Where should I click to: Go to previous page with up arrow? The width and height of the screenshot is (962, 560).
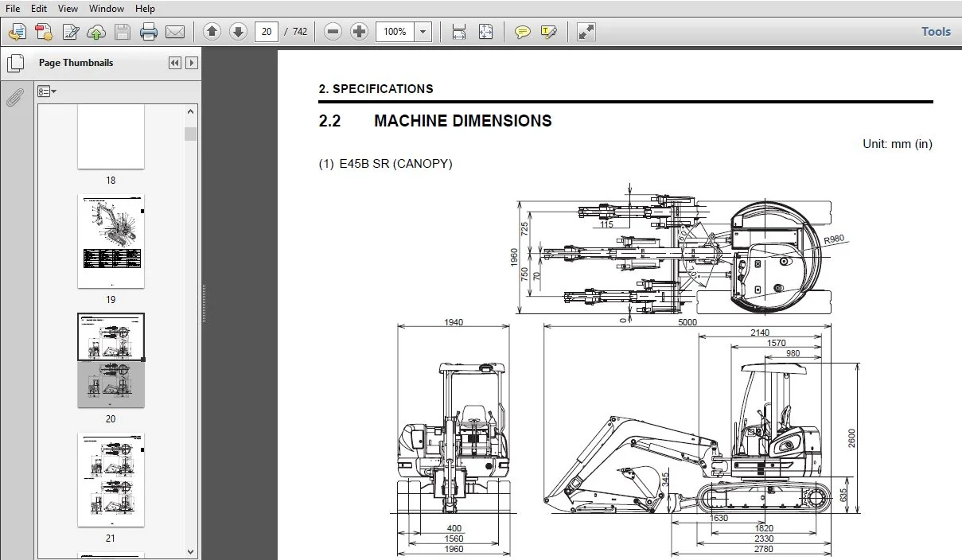coord(212,32)
